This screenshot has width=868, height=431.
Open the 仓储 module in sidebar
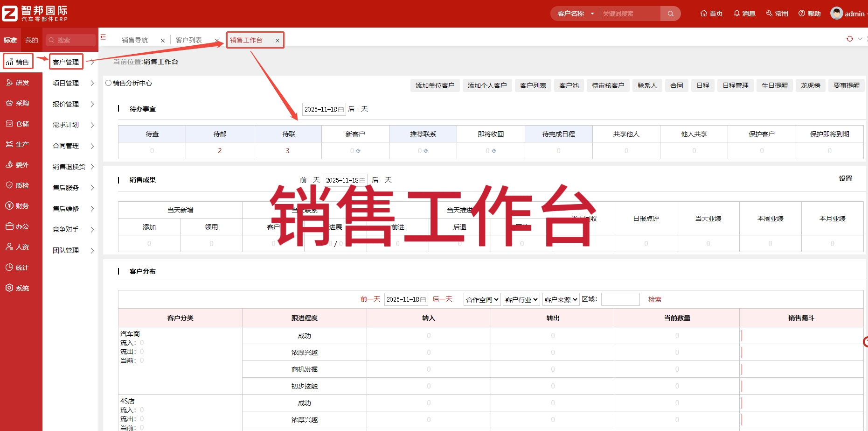[18, 124]
